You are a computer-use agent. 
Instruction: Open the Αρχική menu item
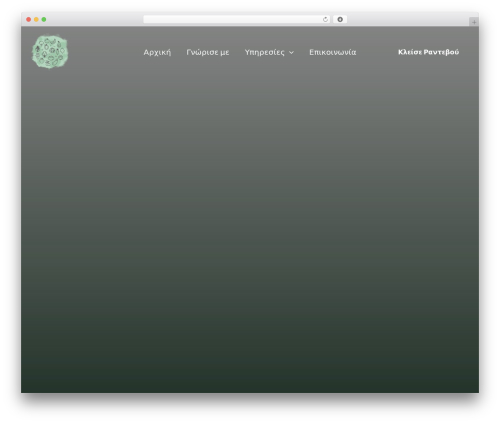157,52
